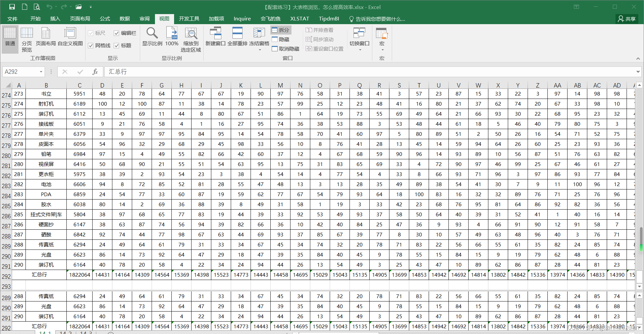The width and height of the screenshot is (644, 334).
Task: Set zoom to 100%
Action: click(172, 37)
